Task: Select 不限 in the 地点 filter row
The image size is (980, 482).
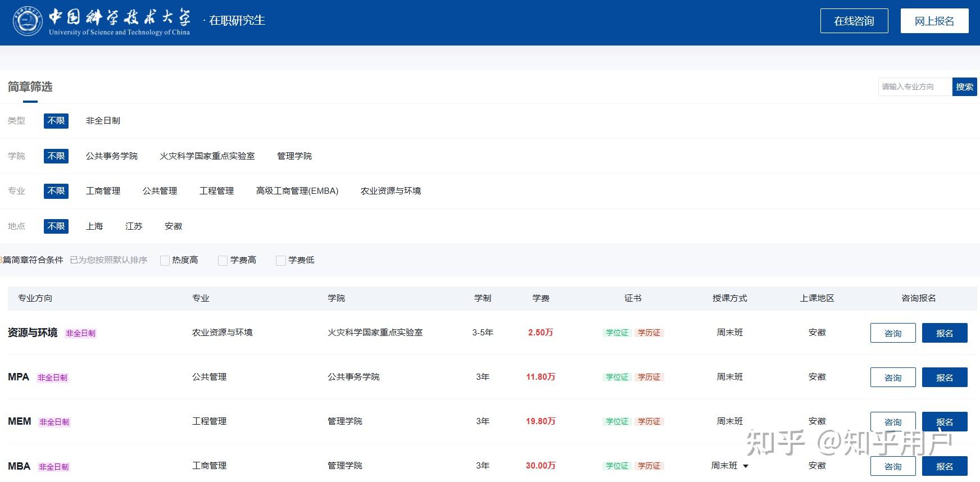Action: (56, 226)
